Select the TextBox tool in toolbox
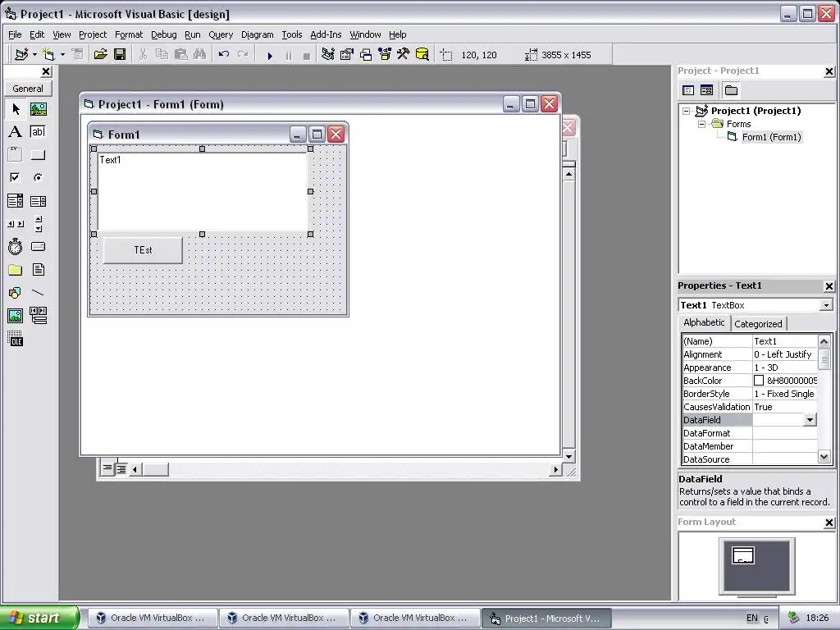Screen dimensions: 840x630 [38, 132]
